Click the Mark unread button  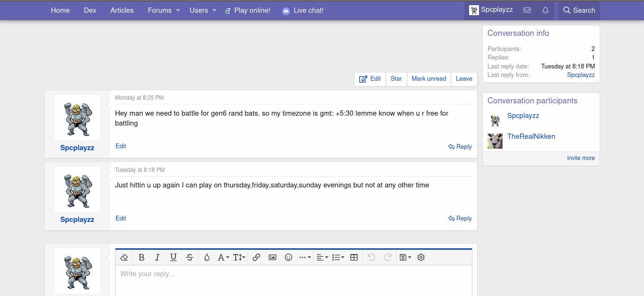(x=429, y=79)
